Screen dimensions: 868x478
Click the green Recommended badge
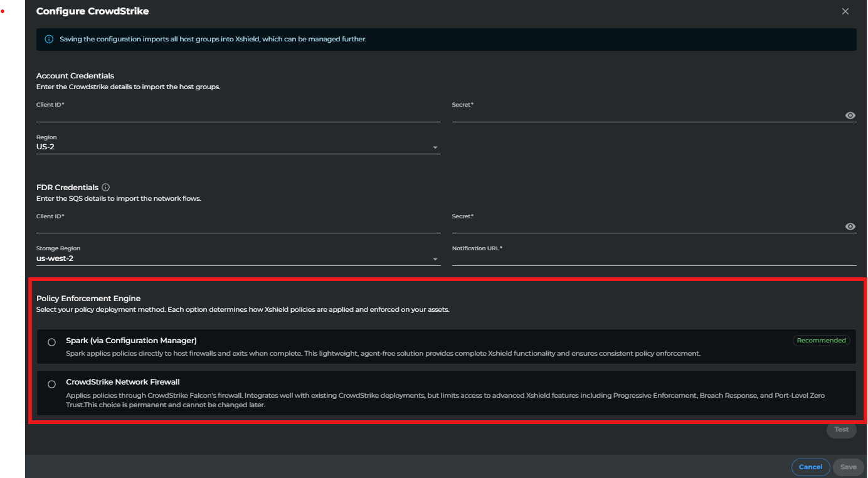[821, 341]
